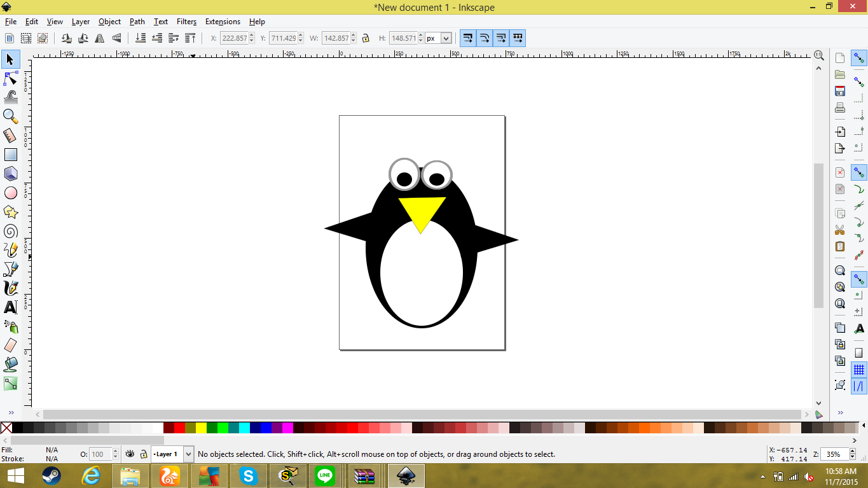Screen dimensions: 868x488
Task: Toggle current layer lock
Action: pyautogui.click(x=144, y=454)
